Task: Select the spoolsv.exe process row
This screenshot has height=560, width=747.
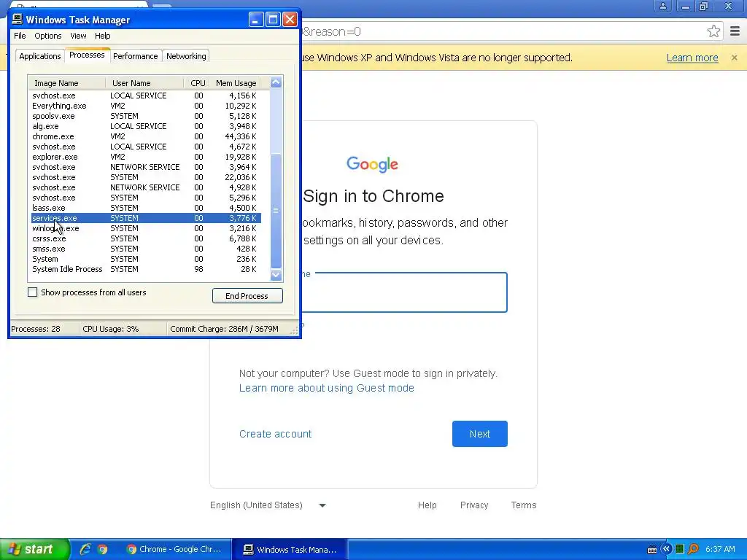Action: tap(146, 116)
